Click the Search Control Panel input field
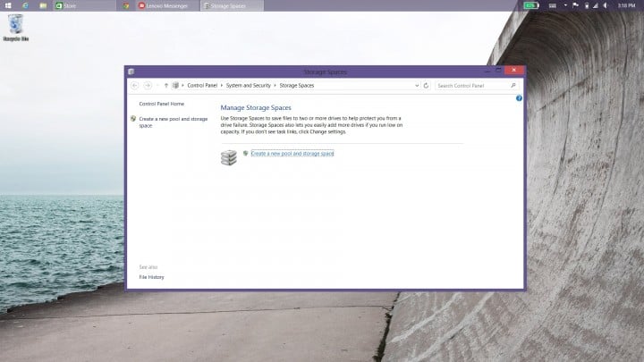Screen dimensions: 644x362 pyautogui.click(x=471, y=85)
